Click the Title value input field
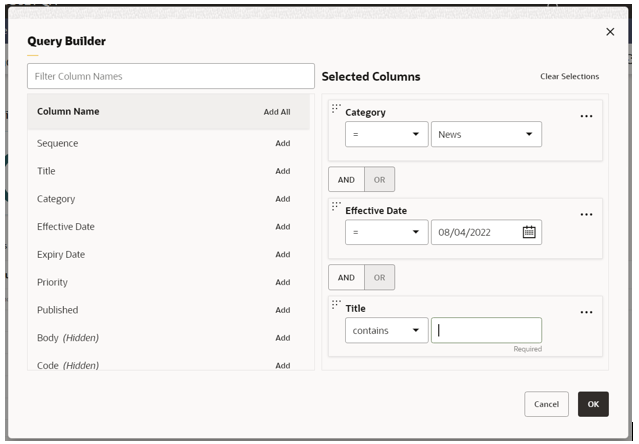This screenshot has height=444, width=639. (x=486, y=330)
